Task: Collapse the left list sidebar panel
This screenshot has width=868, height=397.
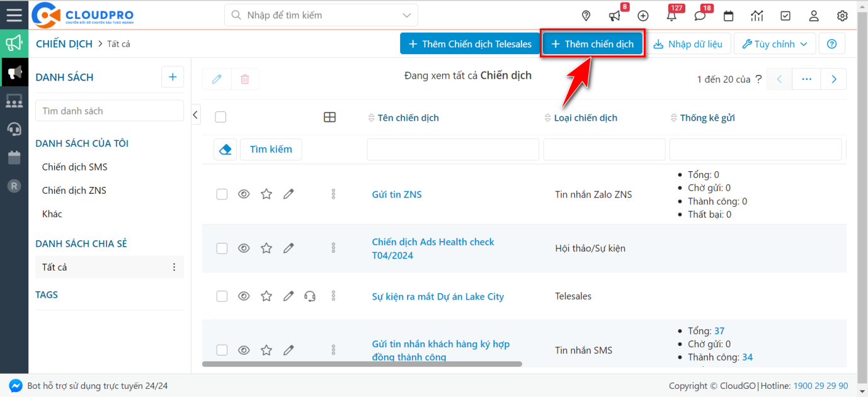Action: click(x=195, y=115)
